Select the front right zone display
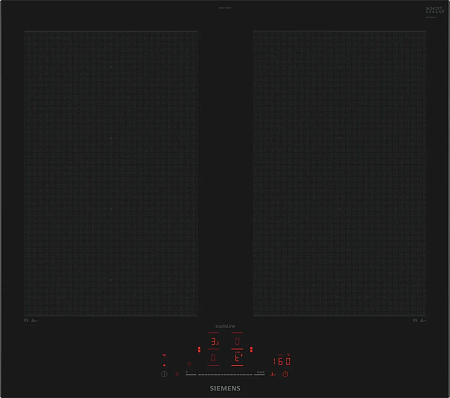The height and width of the screenshot is (398, 450). [x=237, y=358]
